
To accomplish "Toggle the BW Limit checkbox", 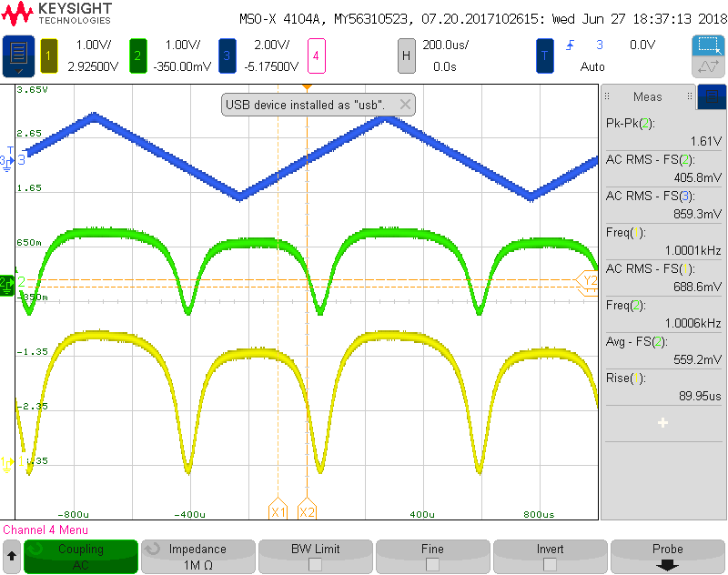I will (x=315, y=564).
